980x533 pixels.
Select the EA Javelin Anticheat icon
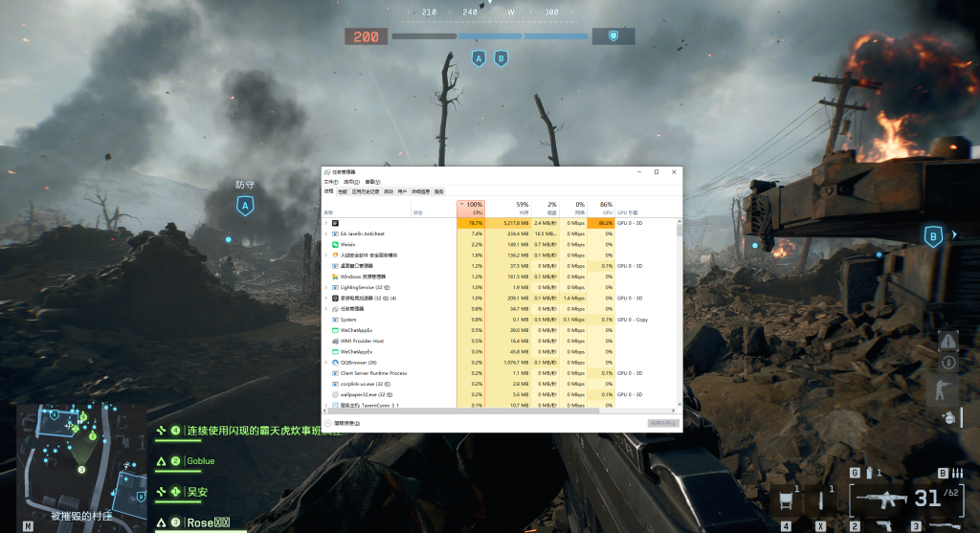coord(335,233)
